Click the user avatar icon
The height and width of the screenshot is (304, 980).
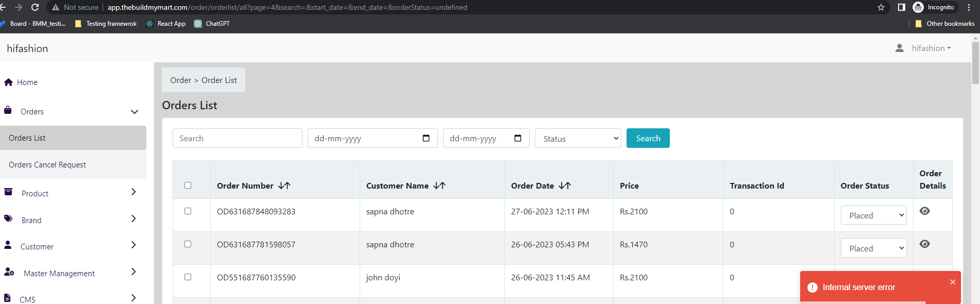tap(900, 48)
